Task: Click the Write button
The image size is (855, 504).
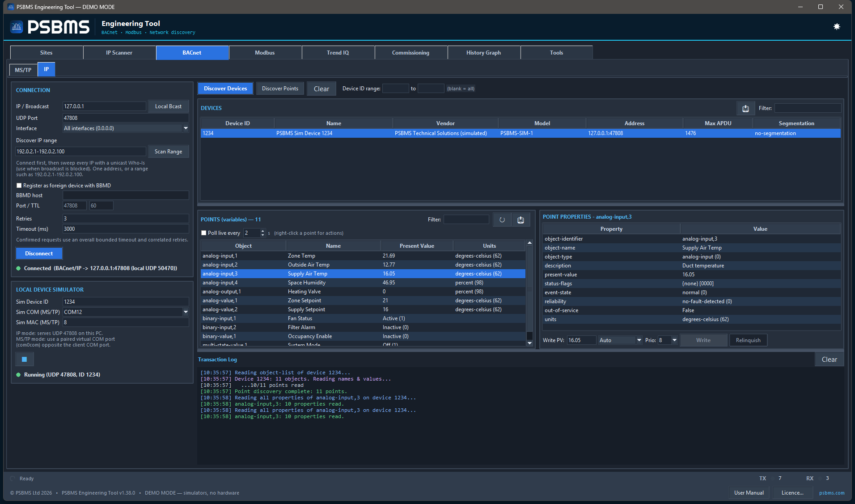Action: (x=703, y=340)
